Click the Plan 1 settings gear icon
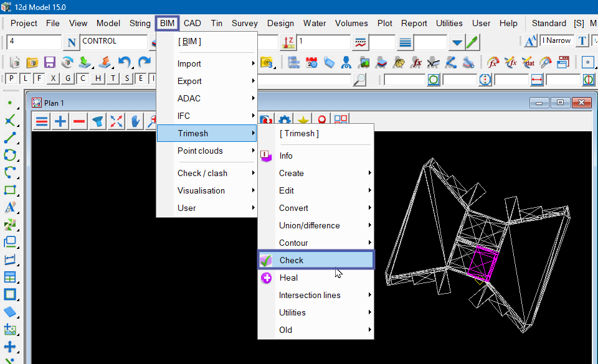 tap(285, 119)
